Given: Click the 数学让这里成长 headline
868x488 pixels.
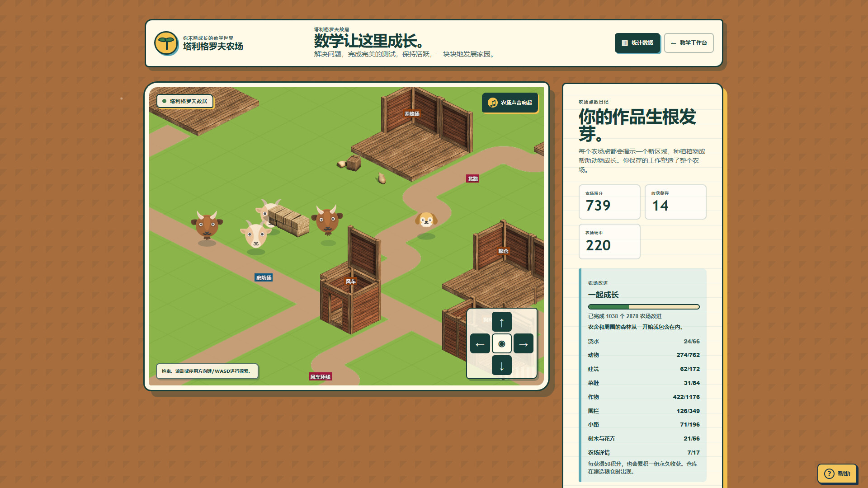Looking at the screenshot, I should pyautogui.click(x=370, y=41).
